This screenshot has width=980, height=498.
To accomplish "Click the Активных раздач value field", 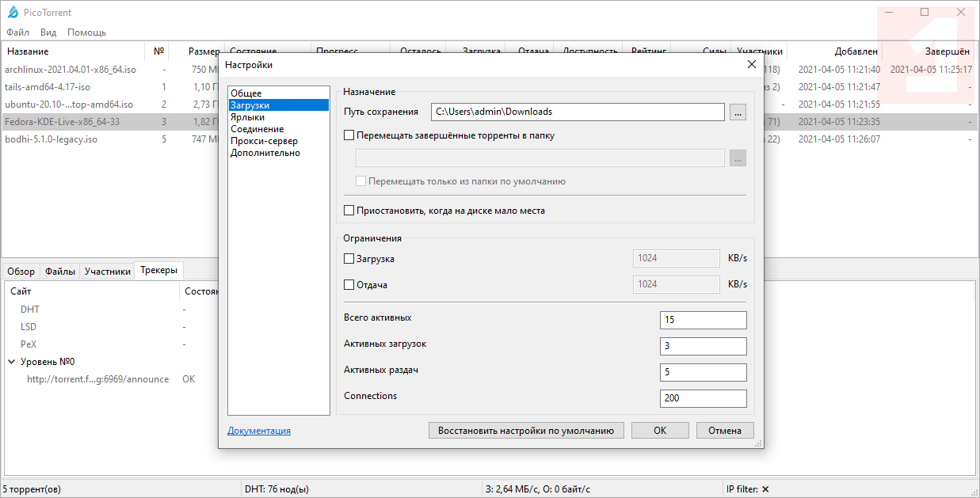I will (x=704, y=372).
